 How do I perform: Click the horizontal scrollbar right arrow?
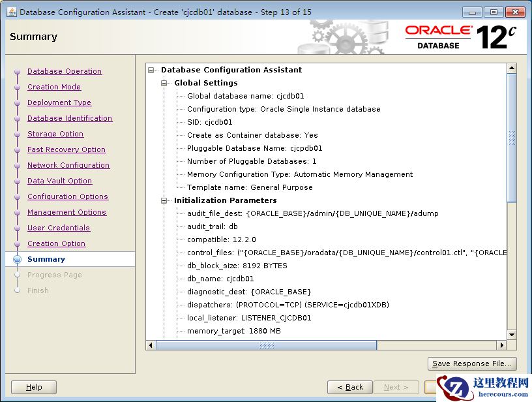pos(502,345)
